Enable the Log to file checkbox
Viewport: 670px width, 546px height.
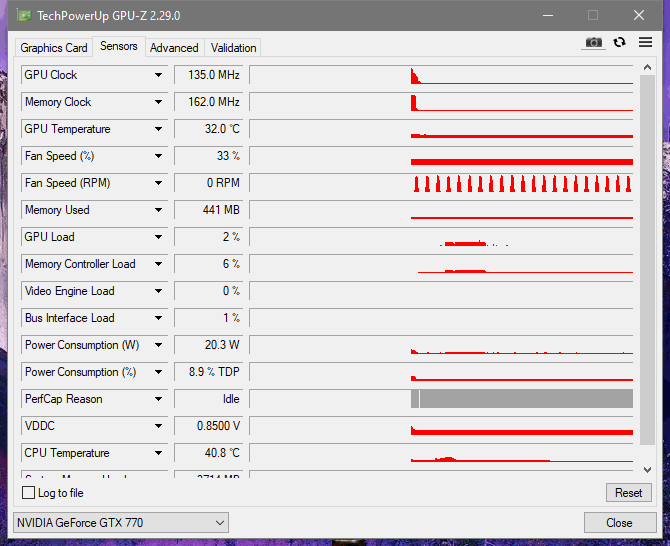28,493
